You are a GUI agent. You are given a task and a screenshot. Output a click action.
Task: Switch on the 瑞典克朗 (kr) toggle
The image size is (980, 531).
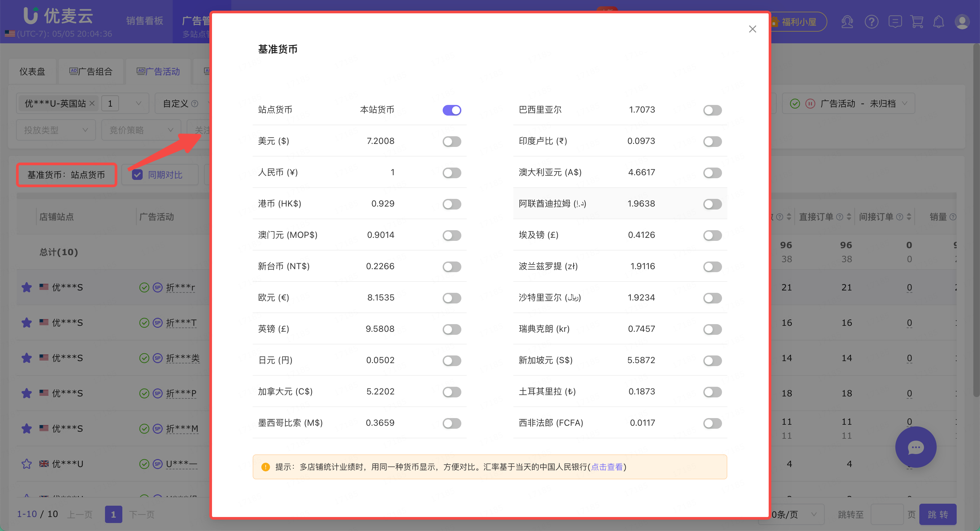pyautogui.click(x=712, y=329)
